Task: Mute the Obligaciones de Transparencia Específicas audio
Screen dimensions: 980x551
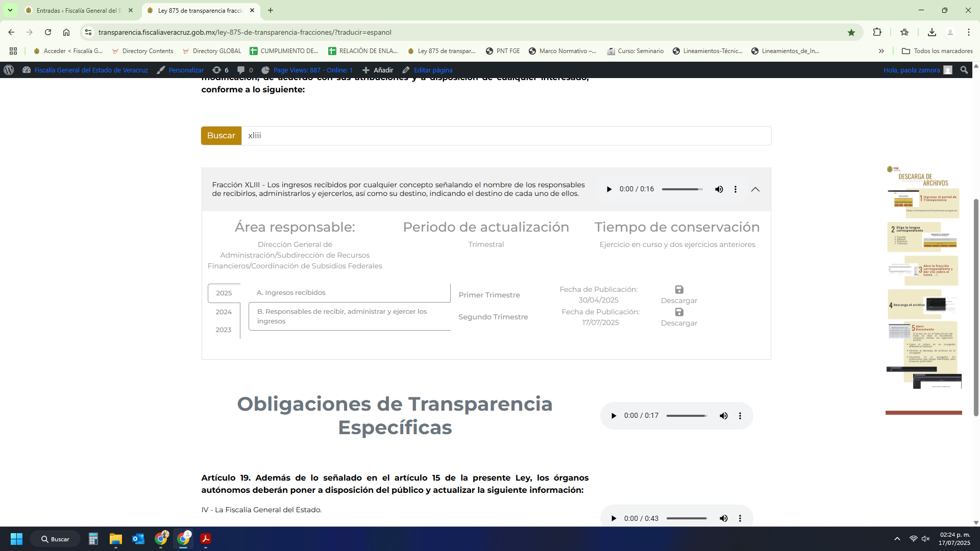Action: click(x=723, y=416)
